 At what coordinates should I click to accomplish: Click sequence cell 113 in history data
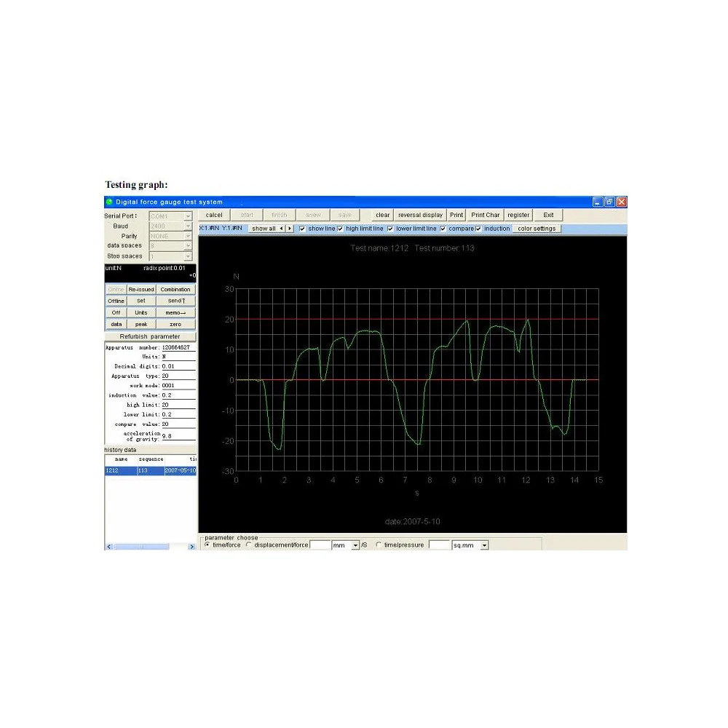(x=151, y=470)
